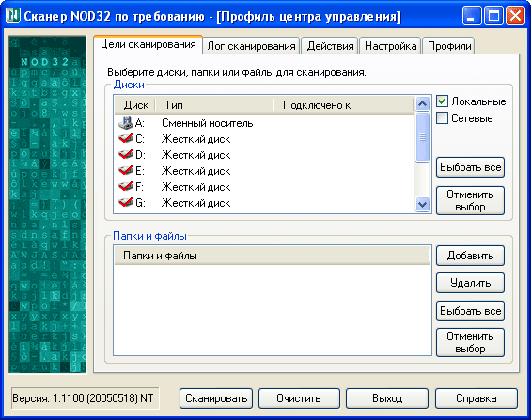Select Жесткий диск text in E: row
Viewport: 531px width, 420px height.
click(196, 171)
